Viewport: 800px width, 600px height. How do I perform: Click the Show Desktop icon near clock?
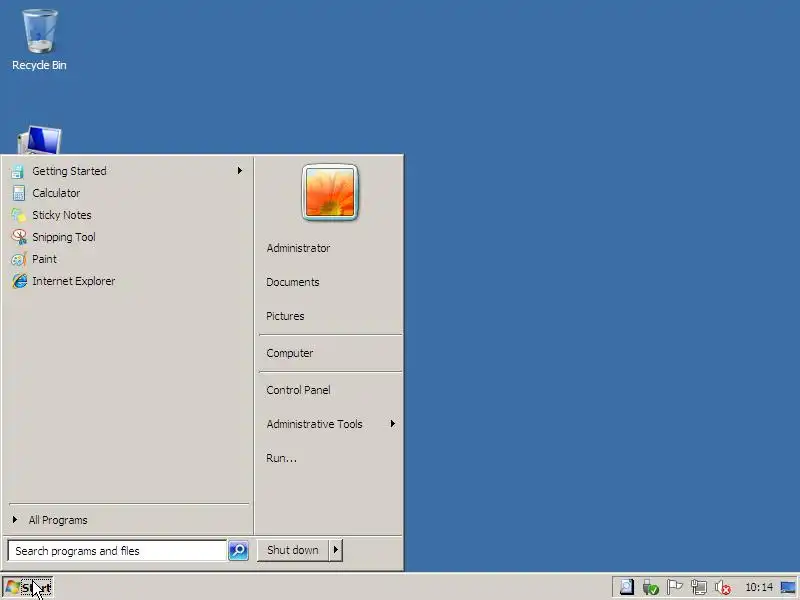pyautogui.click(x=788, y=587)
